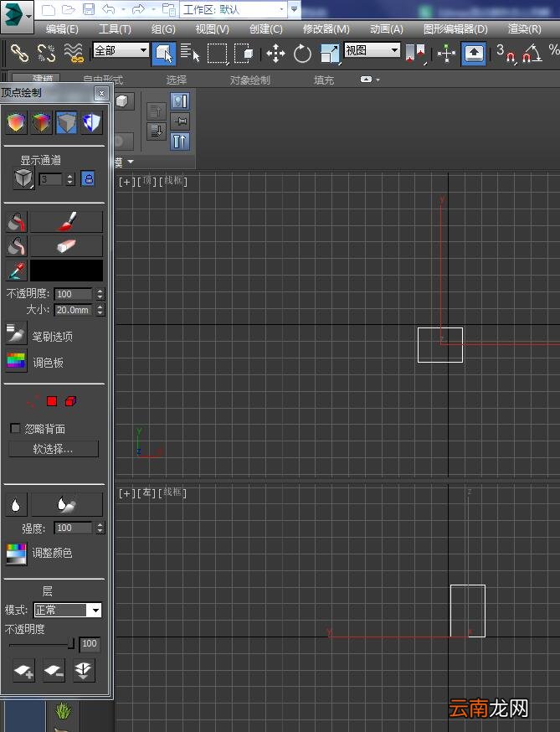The image size is (560, 732).
Task: Click the Select and Manipulate icon
Action: (446, 54)
